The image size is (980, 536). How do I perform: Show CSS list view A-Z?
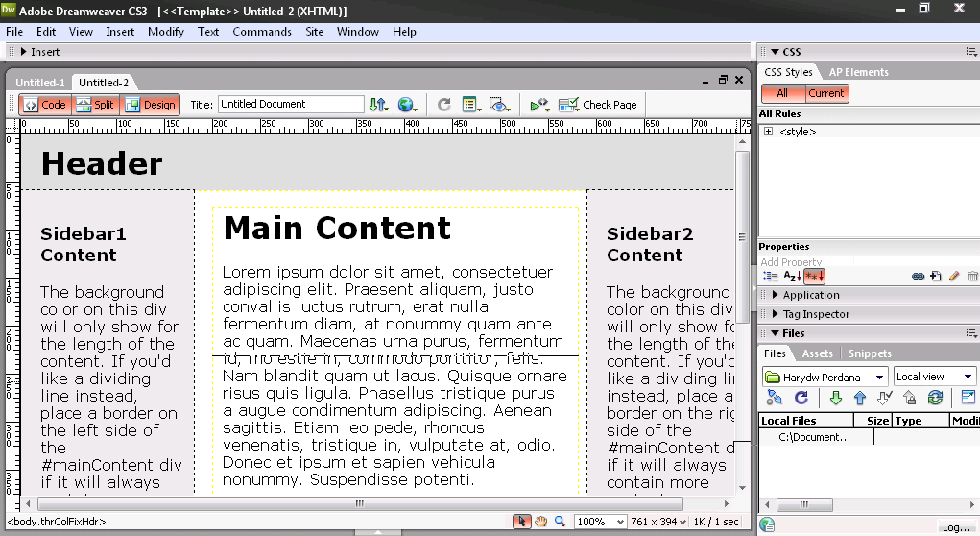coord(792,276)
